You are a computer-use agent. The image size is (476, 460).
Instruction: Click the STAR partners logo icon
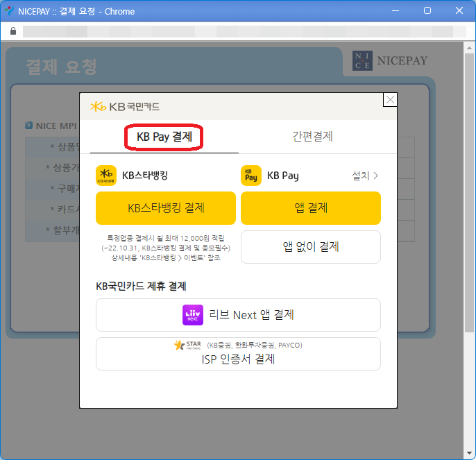[x=187, y=346]
